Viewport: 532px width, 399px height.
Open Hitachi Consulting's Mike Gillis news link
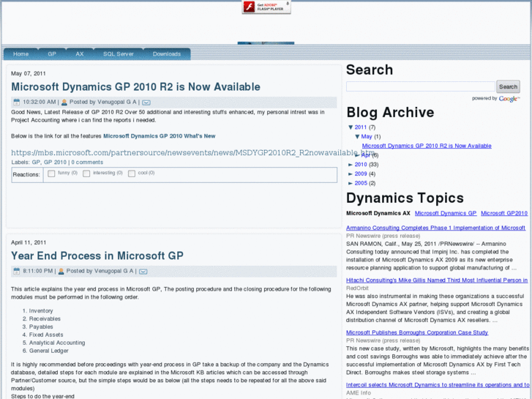click(x=437, y=280)
